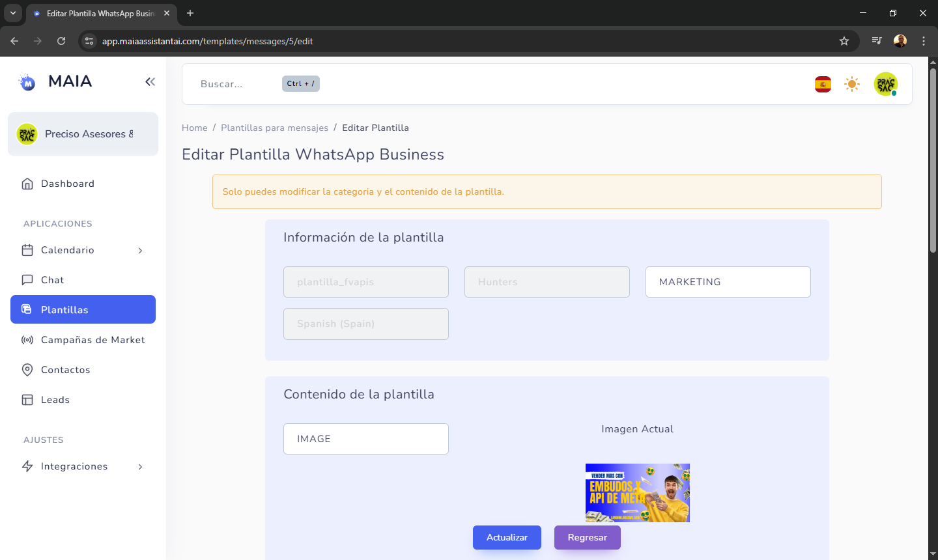The height and width of the screenshot is (560, 938).
Task: Reload the page in browser
Action: pos(61,41)
